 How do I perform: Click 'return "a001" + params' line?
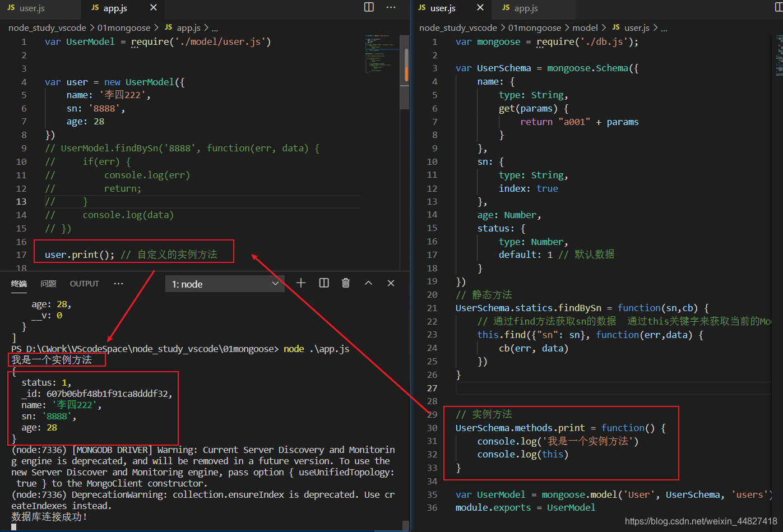580,122
